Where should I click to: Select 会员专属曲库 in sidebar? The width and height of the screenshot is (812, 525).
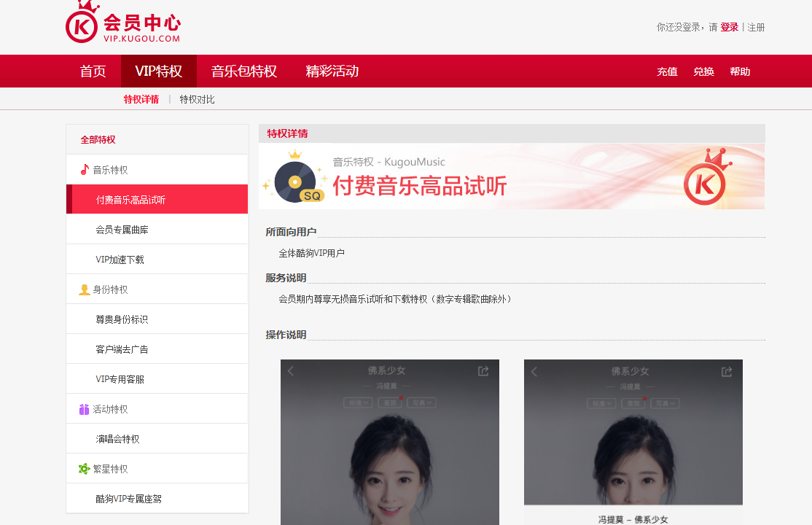(157, 230)
